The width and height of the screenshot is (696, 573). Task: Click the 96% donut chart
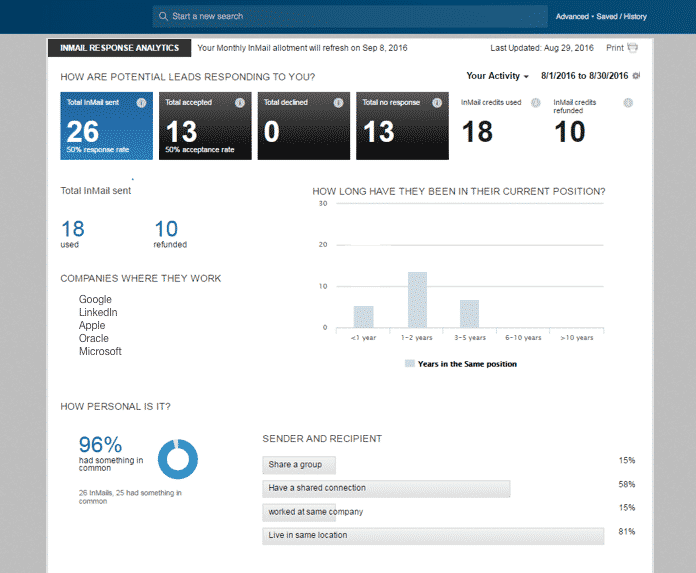click(x=178, y=457)
